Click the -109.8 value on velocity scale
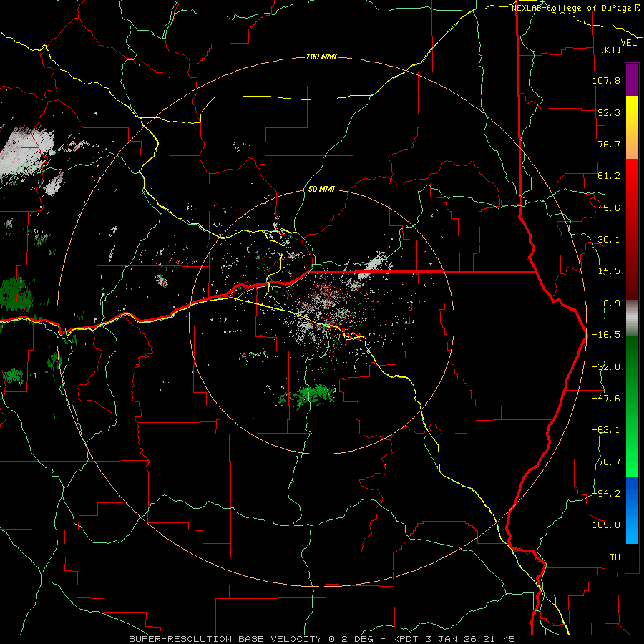Screen dimensions: 644x644 click(603, 525)
